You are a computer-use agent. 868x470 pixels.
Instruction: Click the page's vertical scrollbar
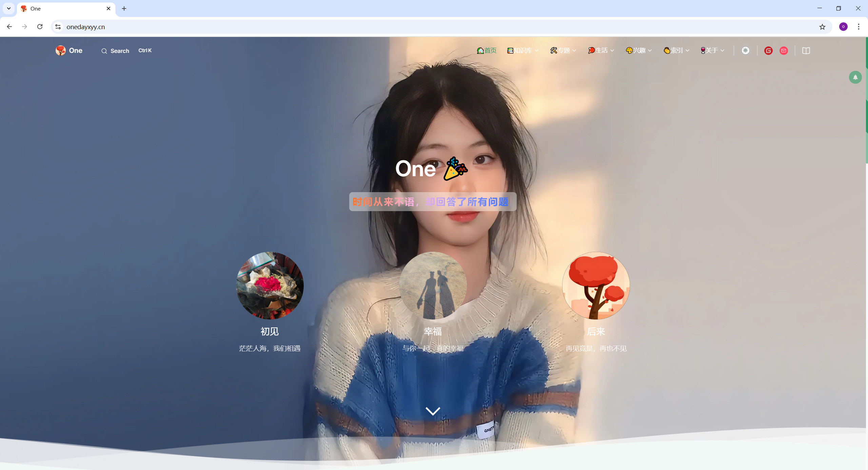867,101
